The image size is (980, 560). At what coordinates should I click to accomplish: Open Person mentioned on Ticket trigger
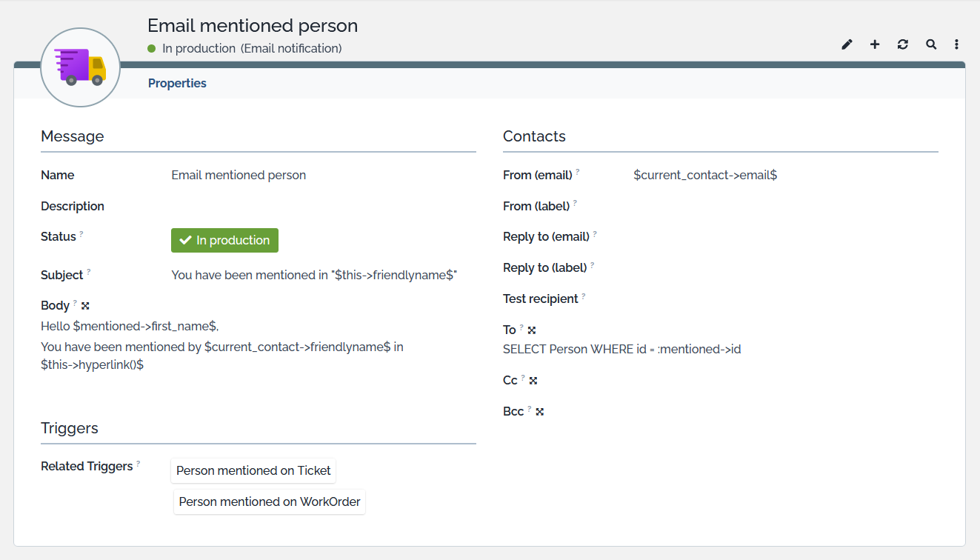click(x=254, y=470)
